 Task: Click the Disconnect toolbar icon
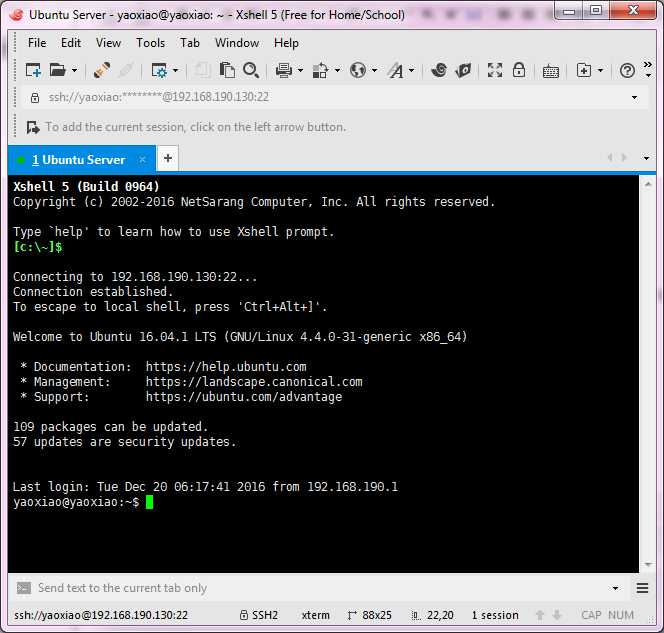126,70
